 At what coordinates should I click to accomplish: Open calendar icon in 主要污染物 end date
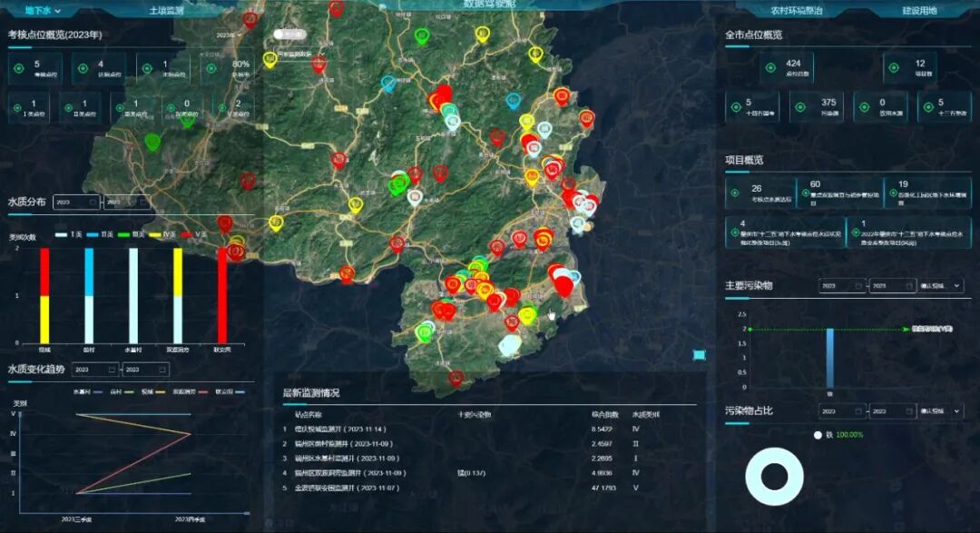[x=908, y=286]
